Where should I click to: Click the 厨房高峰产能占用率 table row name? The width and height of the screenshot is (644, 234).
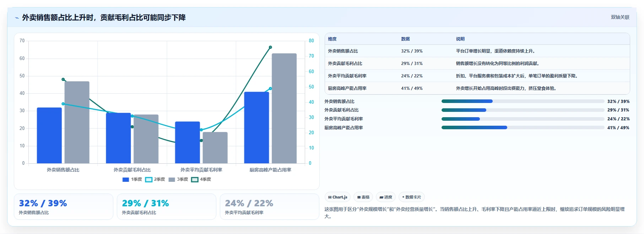(347, 88)
